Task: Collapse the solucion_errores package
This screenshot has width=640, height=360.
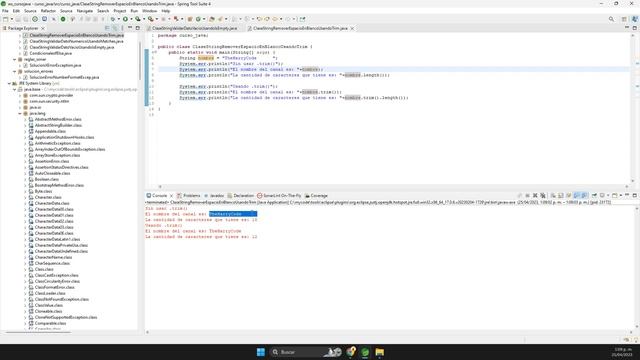Action: (x=15, y=71)
